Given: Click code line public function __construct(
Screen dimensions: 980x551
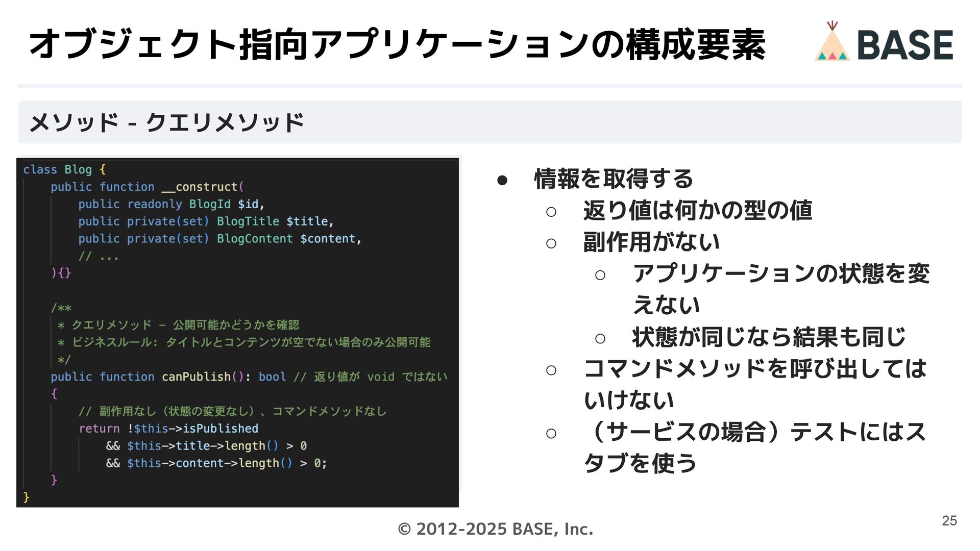Looking at the screenshot, I should pyautogui.click(x=147, y=187).
